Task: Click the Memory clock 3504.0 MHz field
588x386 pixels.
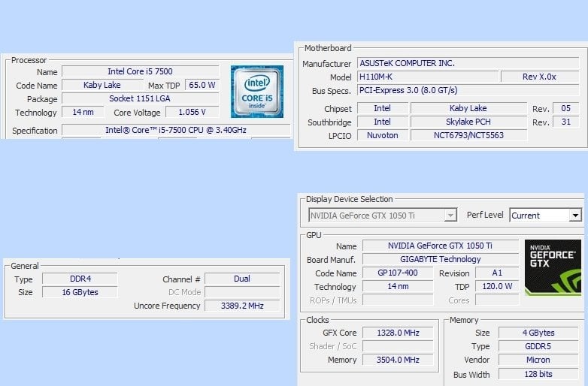Action: pos(398,360)
